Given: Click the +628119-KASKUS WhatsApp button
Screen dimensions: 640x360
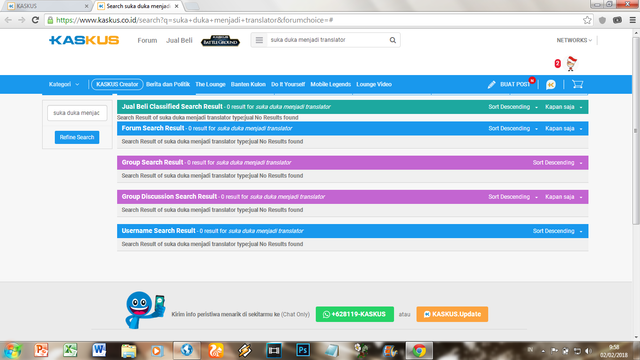Looking at the screenshot, I should click(355, 314).
